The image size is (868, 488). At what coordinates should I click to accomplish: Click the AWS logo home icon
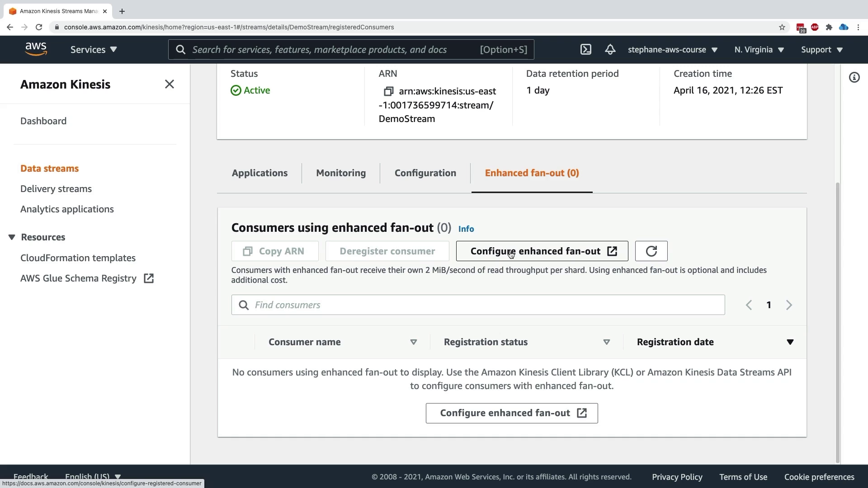[x=36, y=49]
